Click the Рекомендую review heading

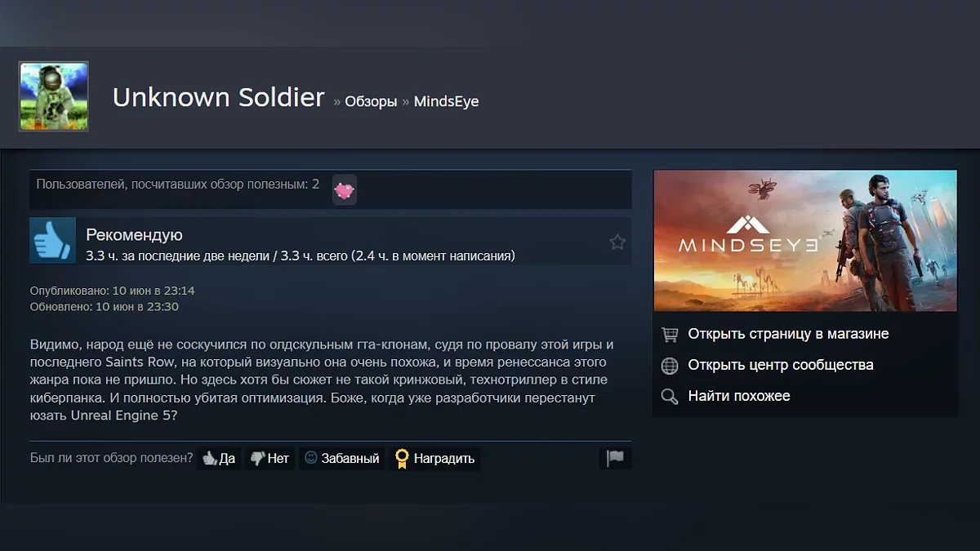(x=134, y=235)
